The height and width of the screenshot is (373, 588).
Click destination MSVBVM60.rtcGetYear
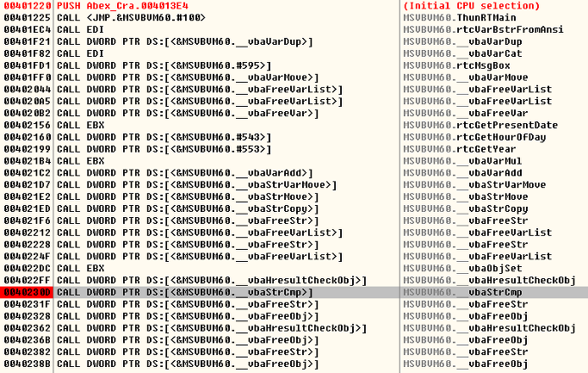pyautogui.click(x=460, y=149)
